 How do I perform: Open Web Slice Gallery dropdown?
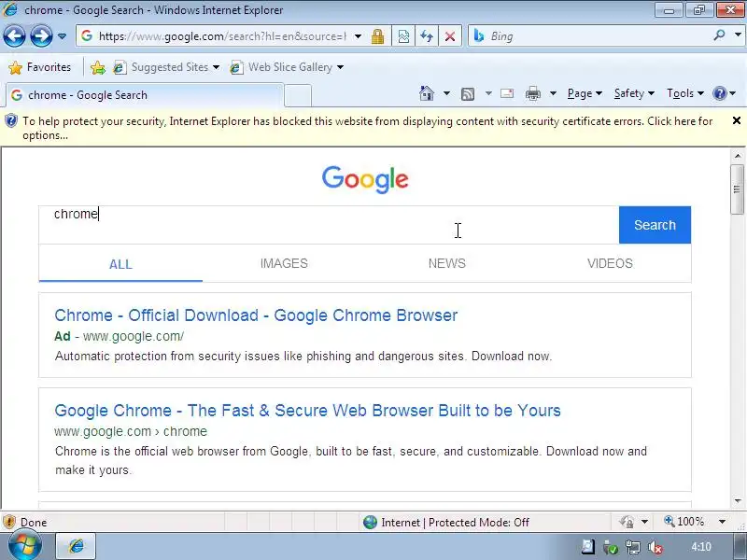[x=287, y=67]
